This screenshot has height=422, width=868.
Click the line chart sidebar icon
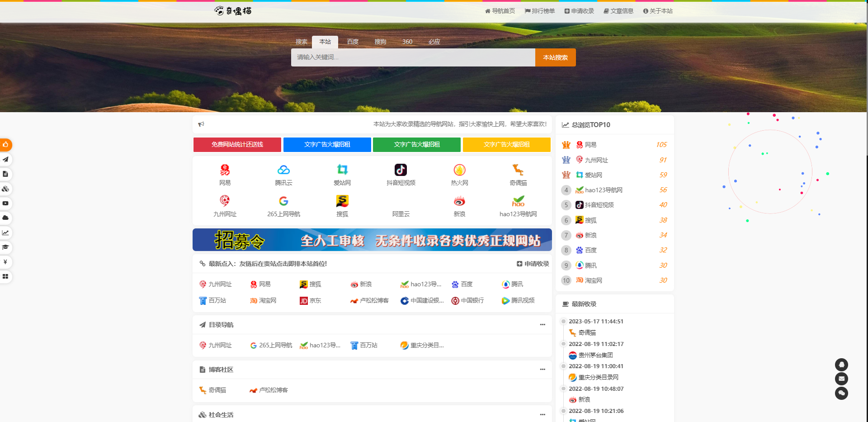click(5, 232)
